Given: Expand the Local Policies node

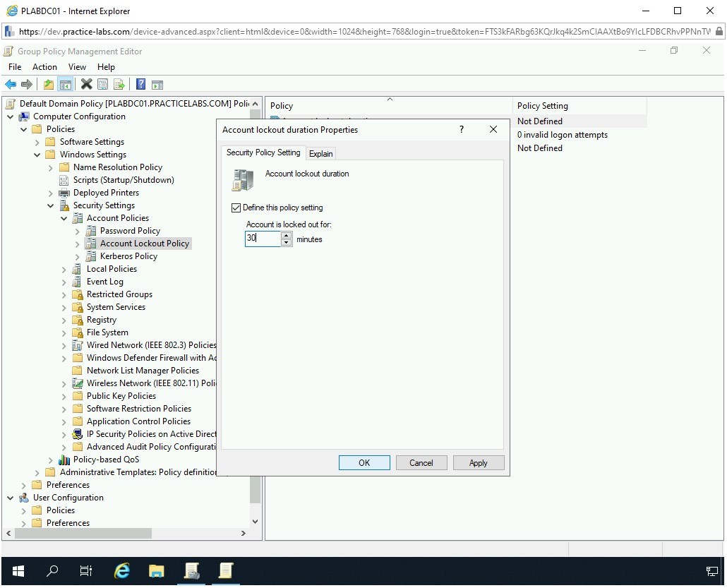Looking at the screenshot, I should 64,269.
